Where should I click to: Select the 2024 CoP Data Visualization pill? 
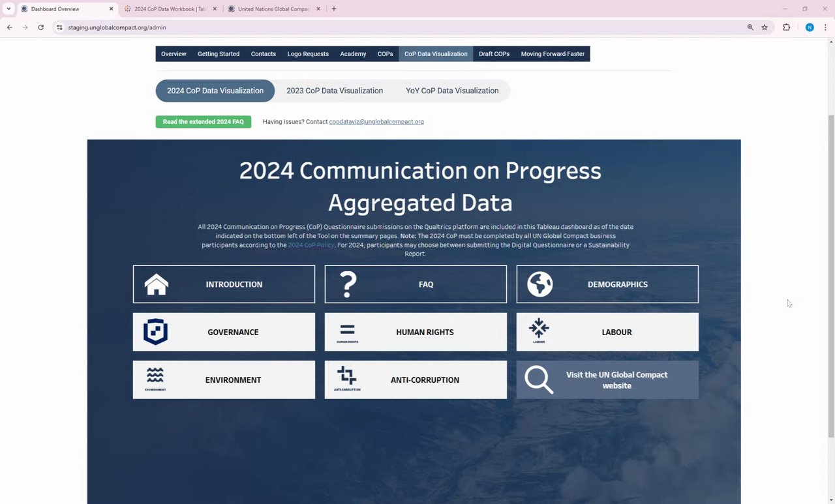click(x=215, y=91)
